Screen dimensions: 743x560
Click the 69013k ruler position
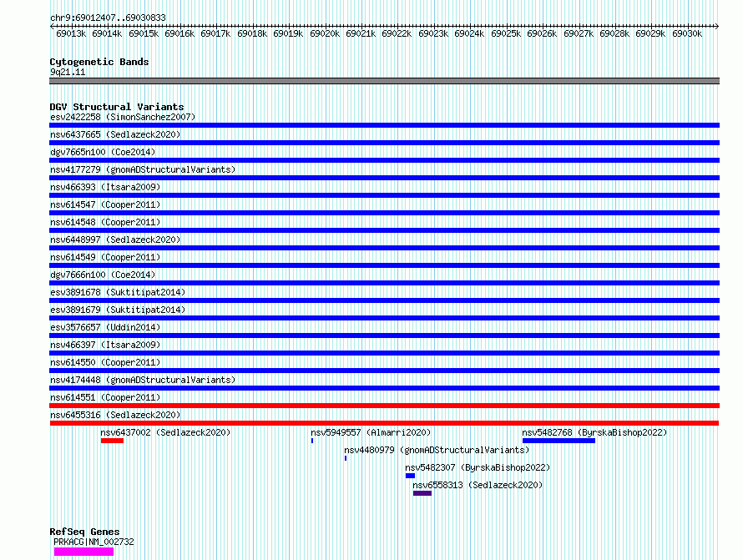coord(71,33)
